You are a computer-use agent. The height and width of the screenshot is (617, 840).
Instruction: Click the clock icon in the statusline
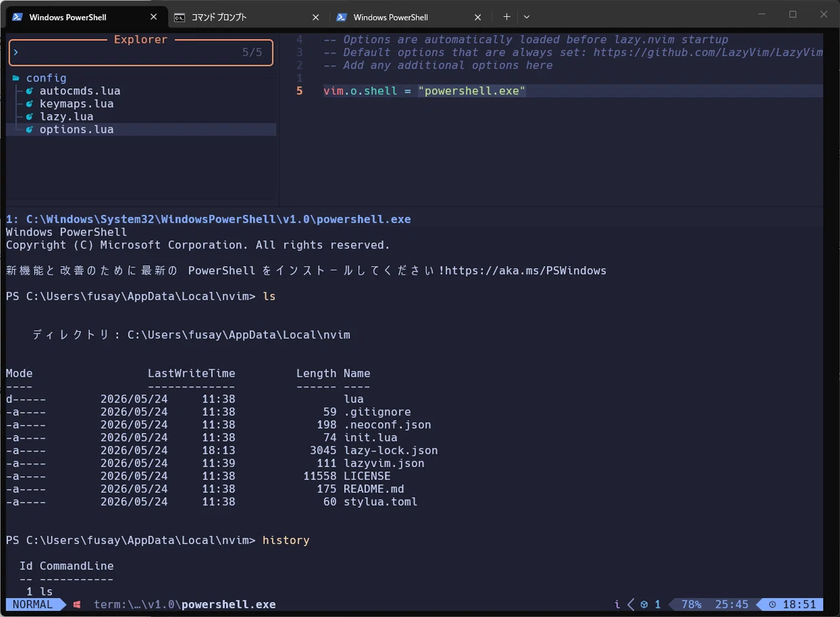772,604
